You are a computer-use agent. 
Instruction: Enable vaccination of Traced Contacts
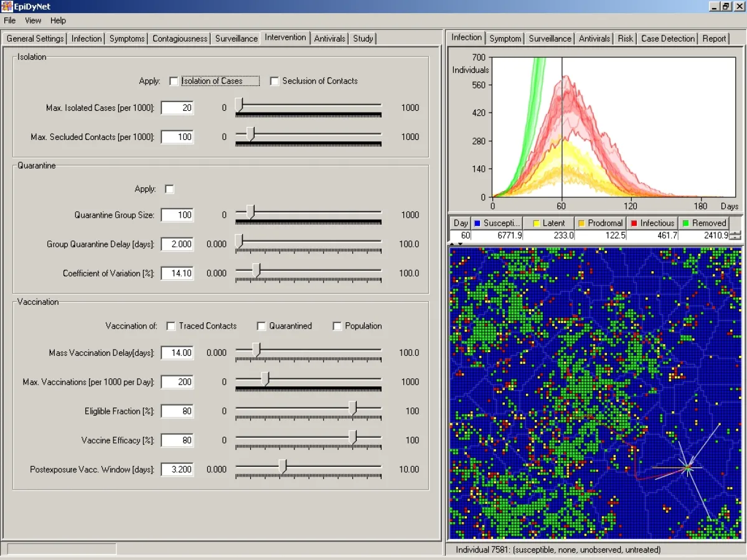tap(171, 326)
